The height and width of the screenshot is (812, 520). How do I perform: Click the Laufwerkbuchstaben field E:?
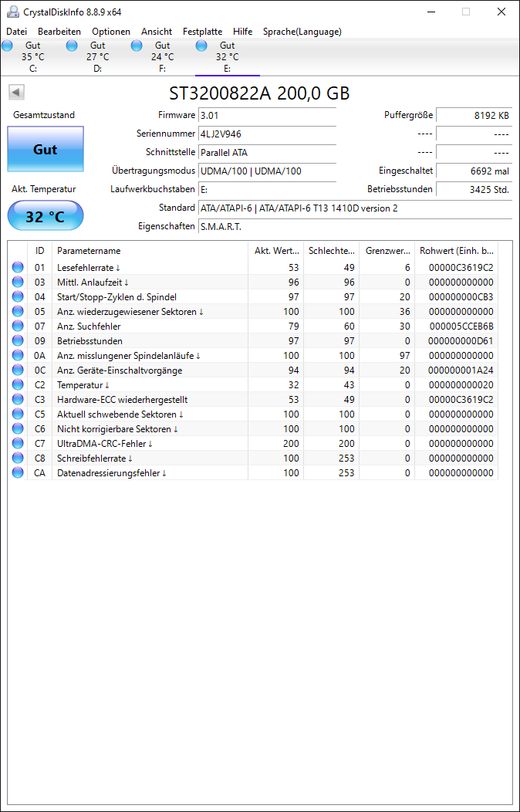(x=268, y=190)
